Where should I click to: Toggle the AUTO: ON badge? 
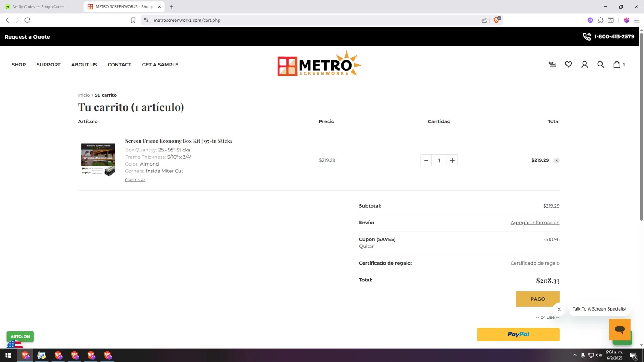20,336
